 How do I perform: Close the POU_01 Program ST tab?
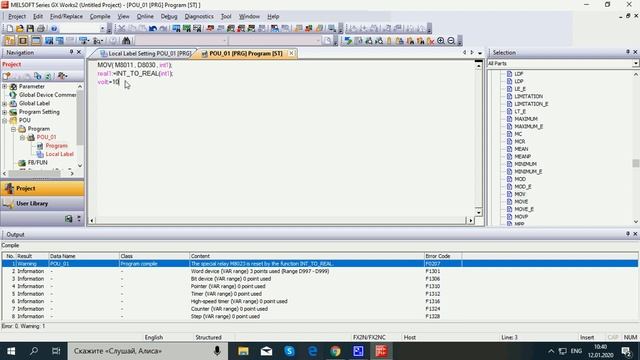[x=291, y=53]
